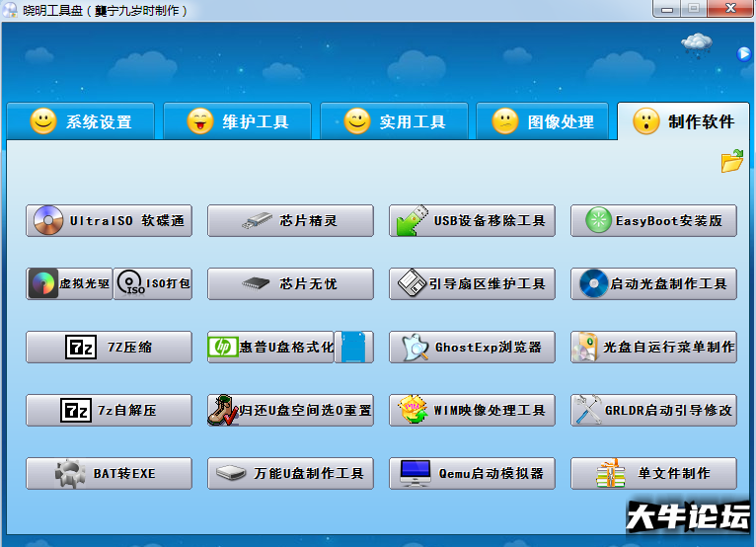Click the computer monitor Qemu icon
The image size is (756, 547).
[x=416, y=473]
